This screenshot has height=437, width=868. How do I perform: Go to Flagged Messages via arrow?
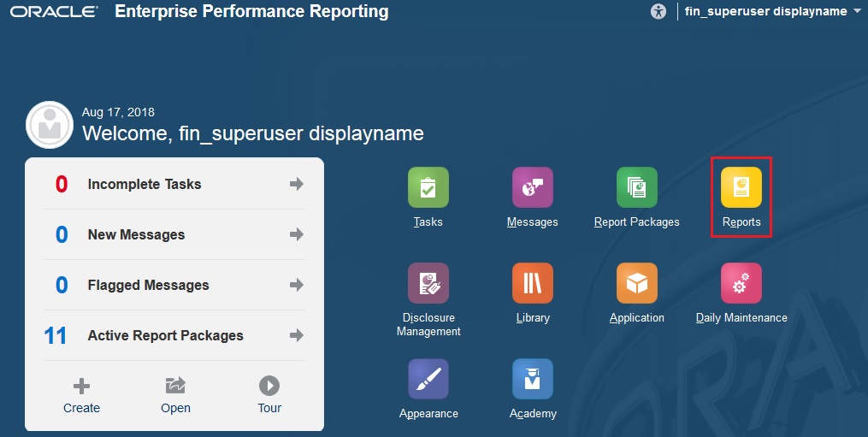pos(297,285)
